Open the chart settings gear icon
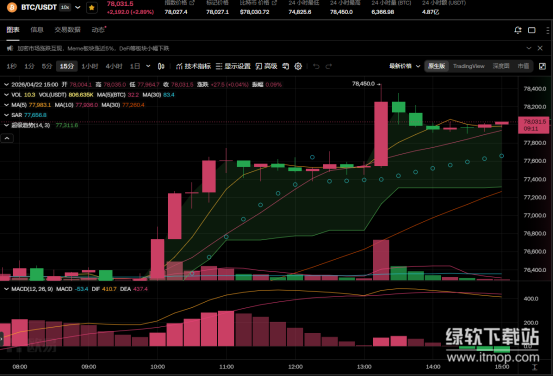554x377 pixels. point(298,66)
